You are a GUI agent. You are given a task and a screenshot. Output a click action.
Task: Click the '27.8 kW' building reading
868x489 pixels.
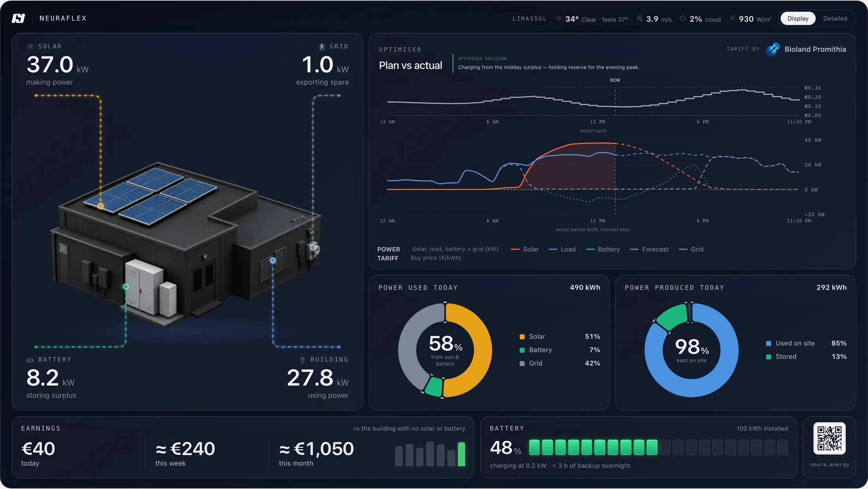click(318, 378)
